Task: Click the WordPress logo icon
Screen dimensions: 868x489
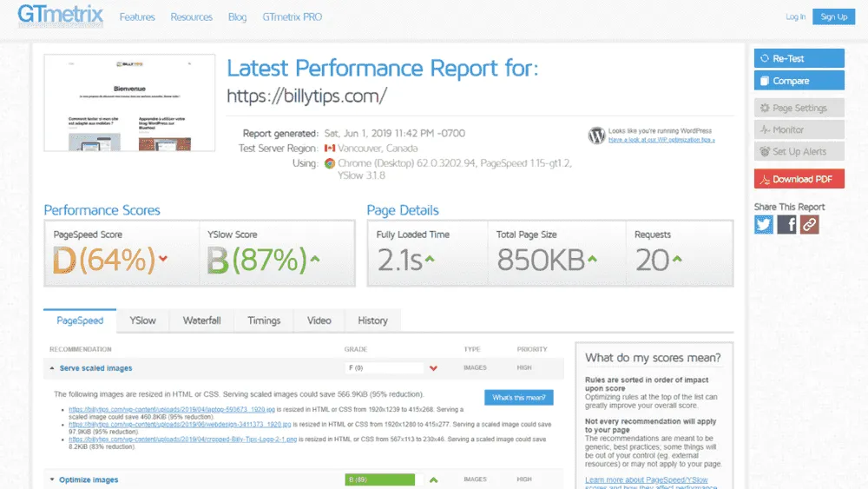Action: tap(596, 135)
